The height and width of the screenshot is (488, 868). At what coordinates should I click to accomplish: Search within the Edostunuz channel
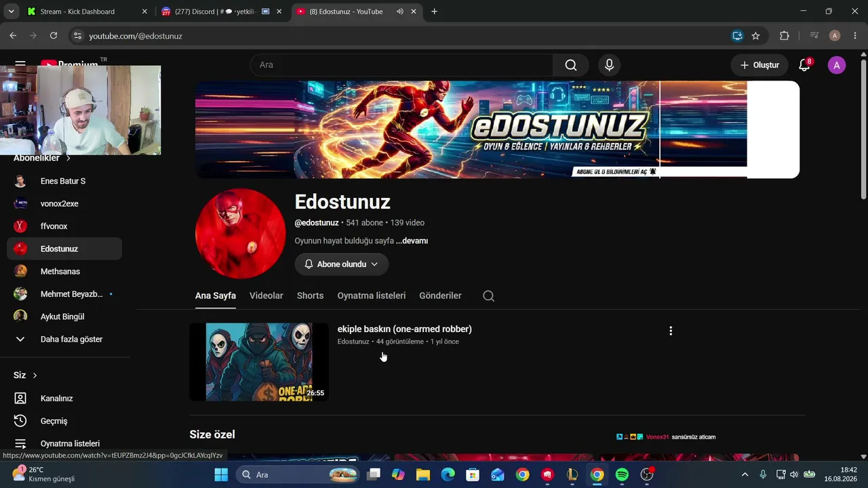[488, 296]
